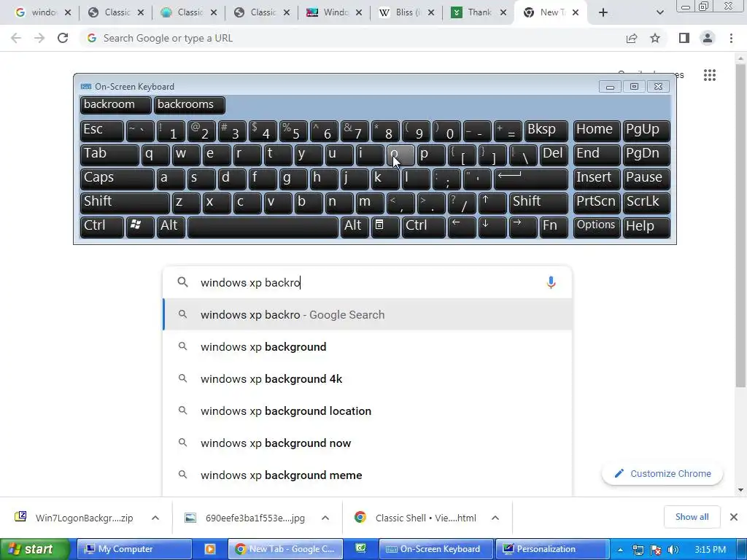This screenshot has width=747, height=560.
Task: Click the Google search box text
Action: pyautogui.click(x=367, y=282)
